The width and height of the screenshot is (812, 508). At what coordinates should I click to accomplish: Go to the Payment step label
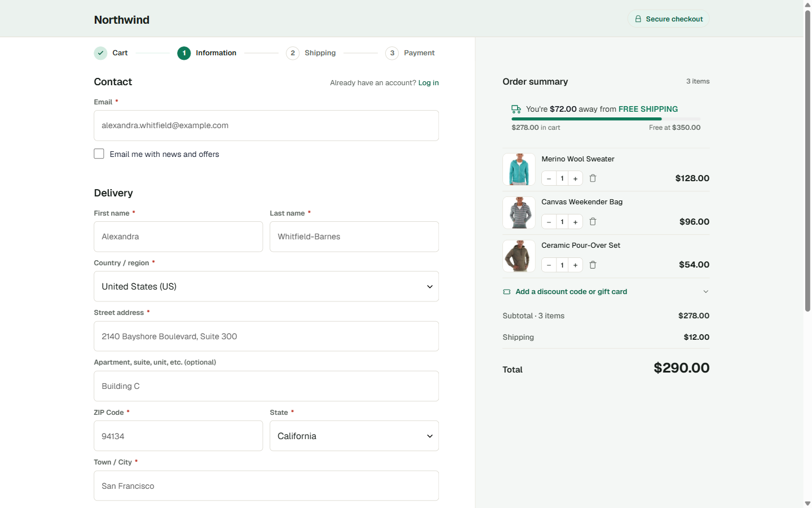click(419, 53)
